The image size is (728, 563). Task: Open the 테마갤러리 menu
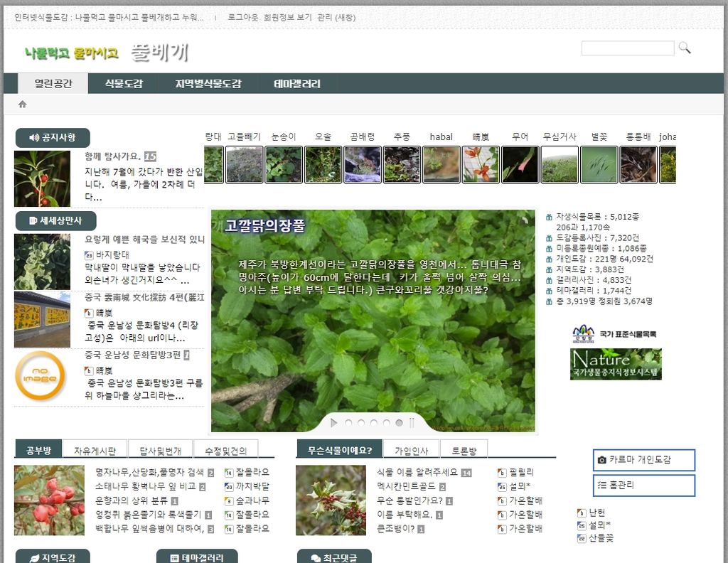(x=297, y=84)
